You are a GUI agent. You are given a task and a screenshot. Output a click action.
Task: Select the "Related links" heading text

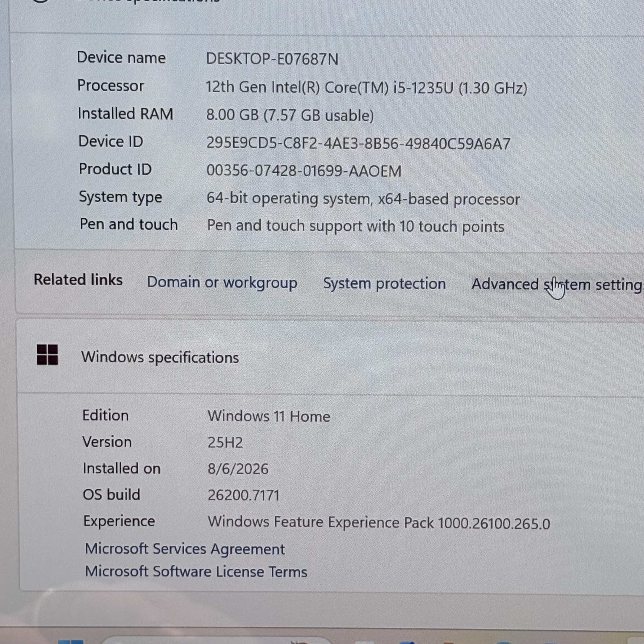tap(78, 280)
